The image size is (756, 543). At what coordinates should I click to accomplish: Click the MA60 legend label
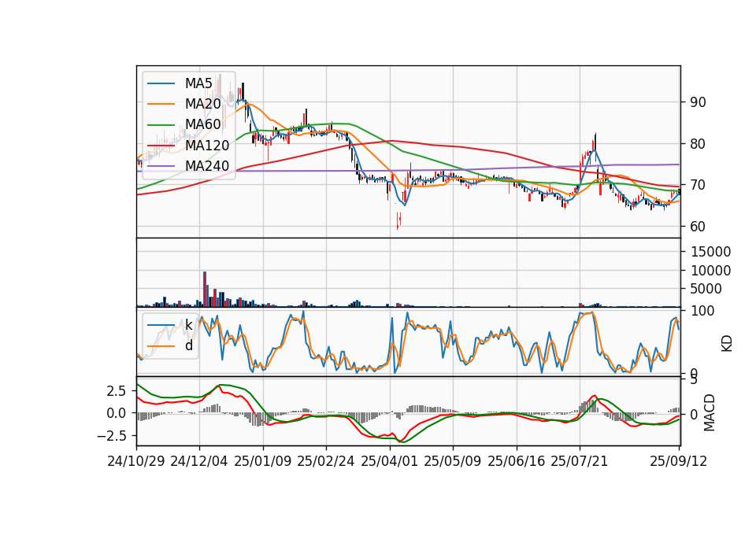(x=202, y=124)
